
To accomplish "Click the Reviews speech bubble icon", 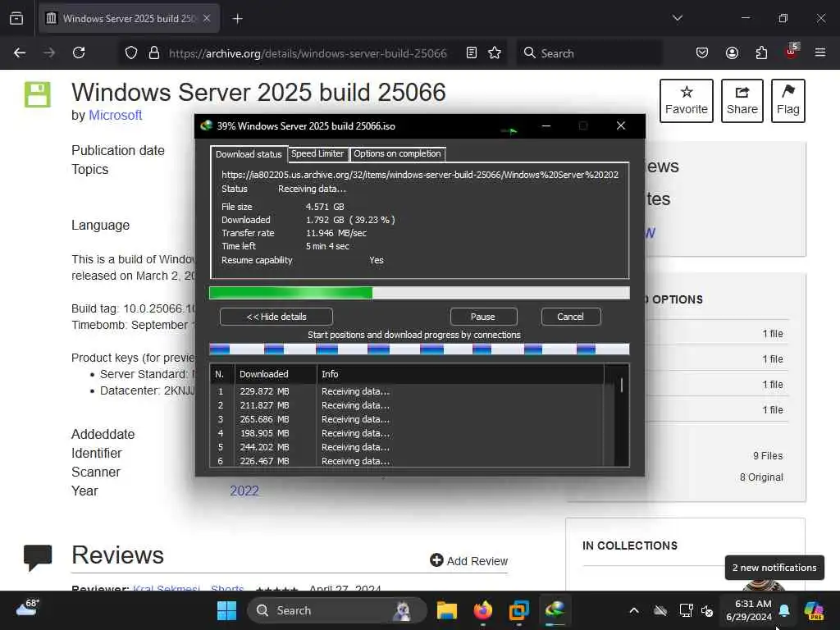I will pos(38,557).
